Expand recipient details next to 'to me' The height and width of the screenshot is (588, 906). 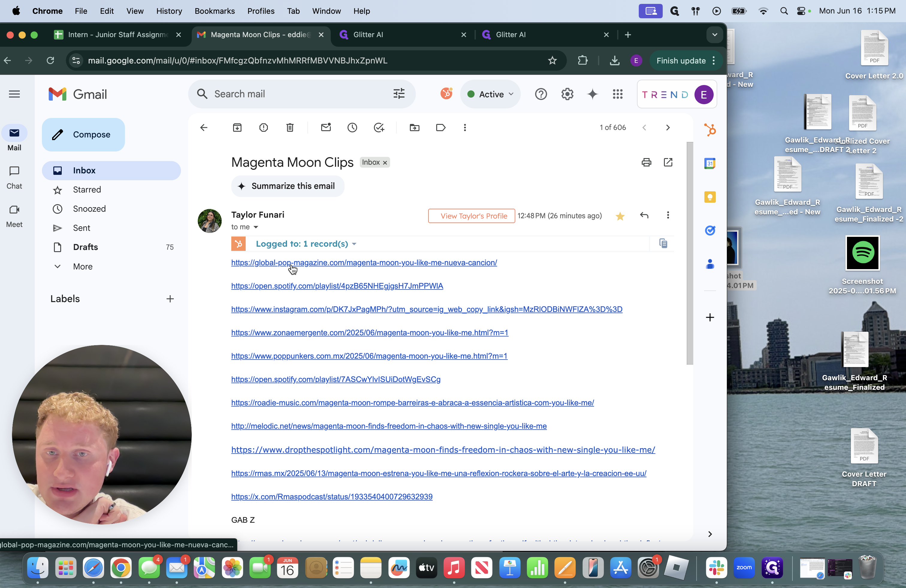(256, 227)
